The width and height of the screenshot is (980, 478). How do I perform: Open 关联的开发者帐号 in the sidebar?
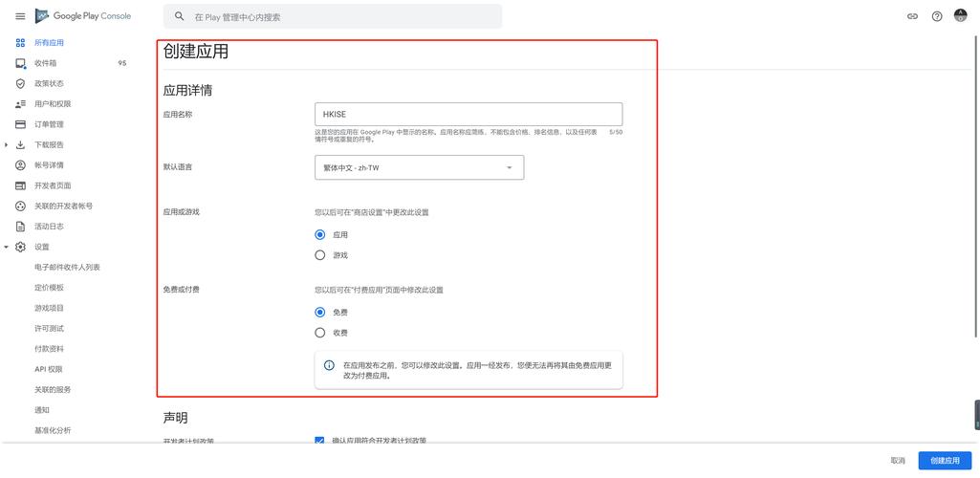[63, 206]
